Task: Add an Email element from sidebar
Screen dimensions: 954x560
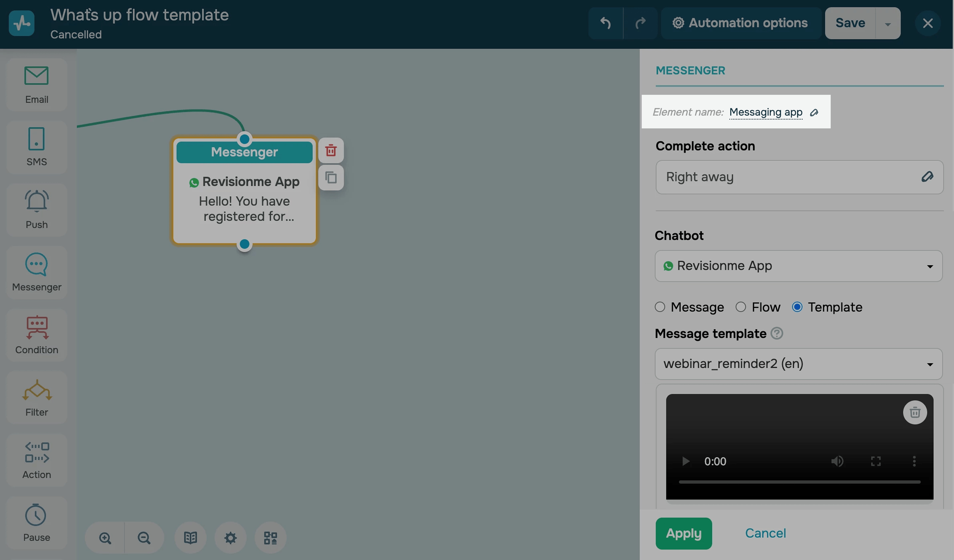Action: click(36, 84)
